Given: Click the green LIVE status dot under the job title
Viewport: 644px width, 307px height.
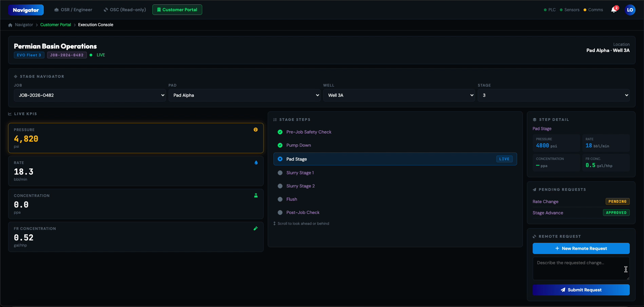Looking at the screenshot, I should [91, 55].
